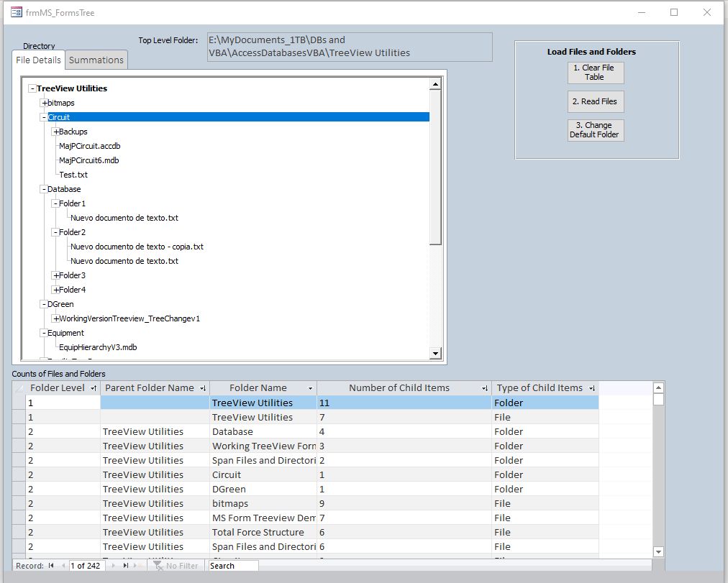
Task: Click the Change Default Folder button
Action: 595,130
